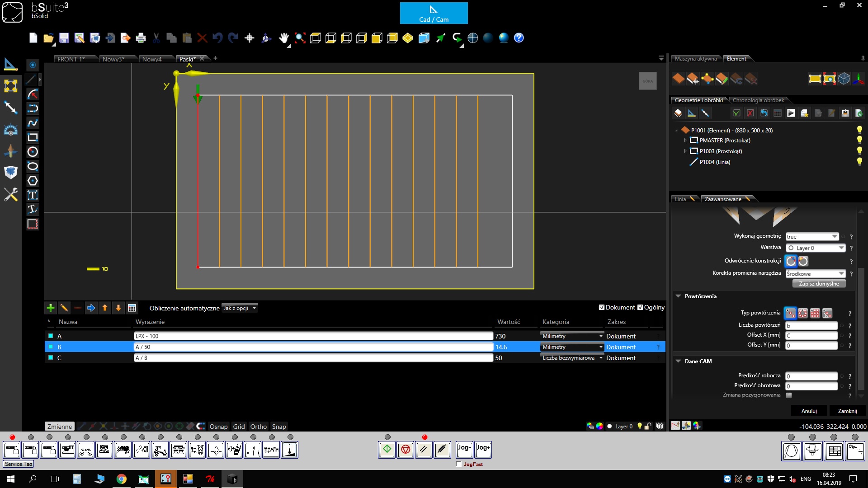The image size is (868, 488).
Task: Open the Obliczenie automatyczne dropdown
Action: tap(240, 308)
